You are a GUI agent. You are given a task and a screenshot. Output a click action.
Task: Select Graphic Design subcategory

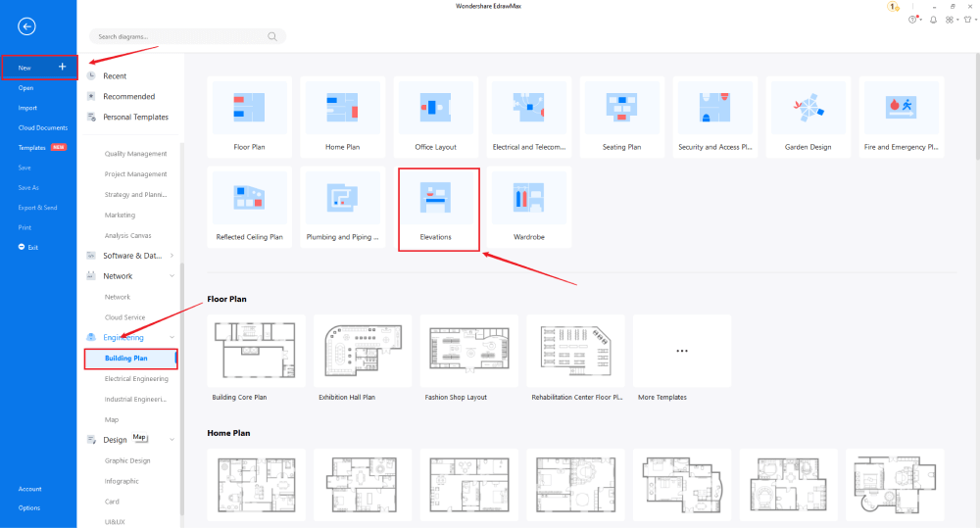click(127, 460)
